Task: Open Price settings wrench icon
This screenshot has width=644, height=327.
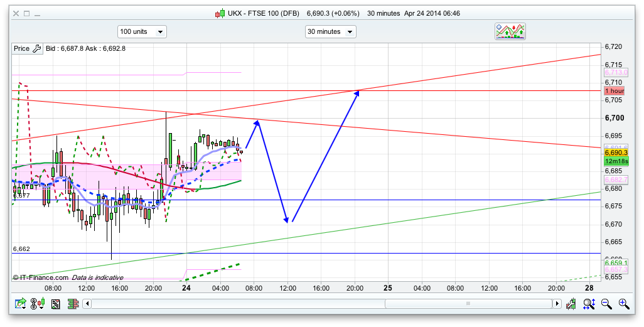Action: click(37, 48)
